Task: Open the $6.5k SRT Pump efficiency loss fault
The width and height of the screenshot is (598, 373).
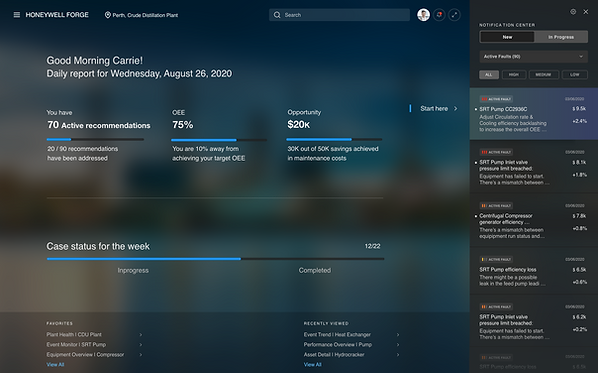Action: click(534, 272)
